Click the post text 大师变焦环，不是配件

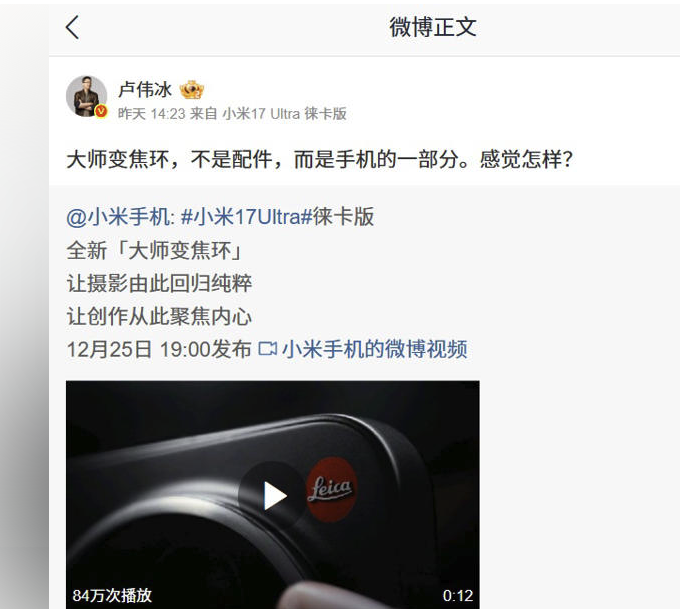170,159
